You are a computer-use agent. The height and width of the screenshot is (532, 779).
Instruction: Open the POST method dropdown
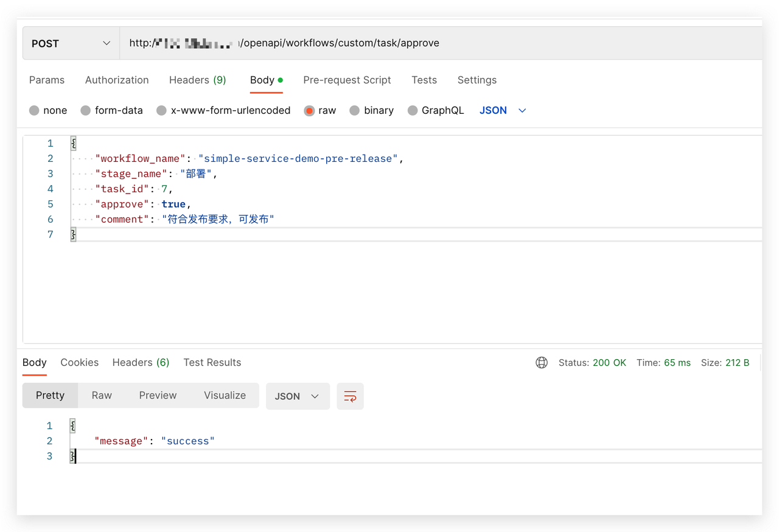71,44
